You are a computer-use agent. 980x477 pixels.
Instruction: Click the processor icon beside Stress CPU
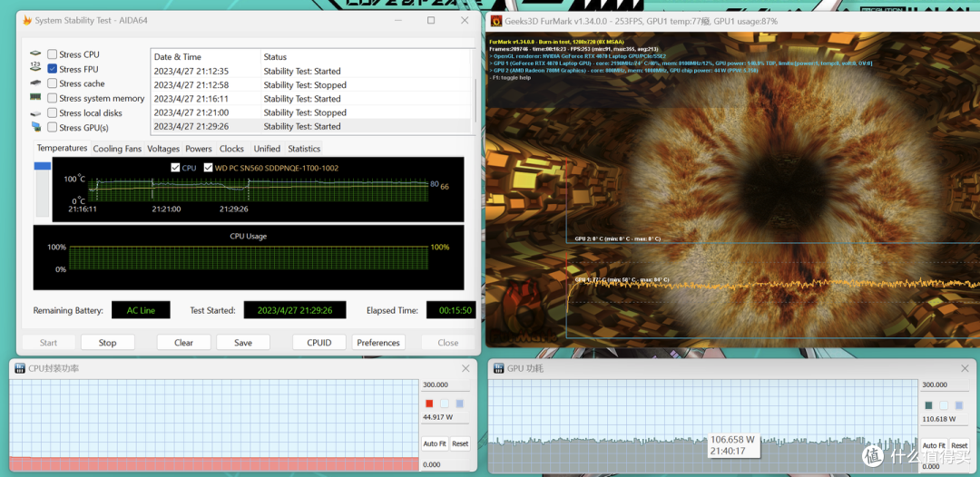[35, 54]
